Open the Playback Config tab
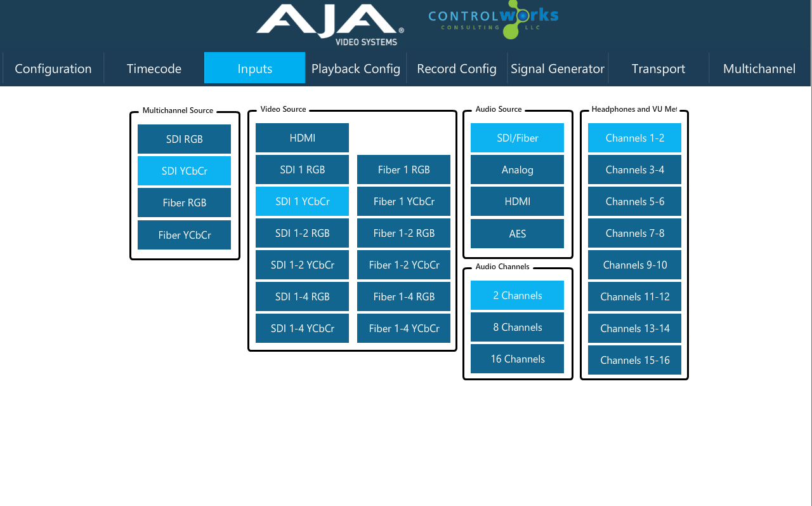This screenshot has height=506, width=812. pyautogui.click(x=356, y=69)
